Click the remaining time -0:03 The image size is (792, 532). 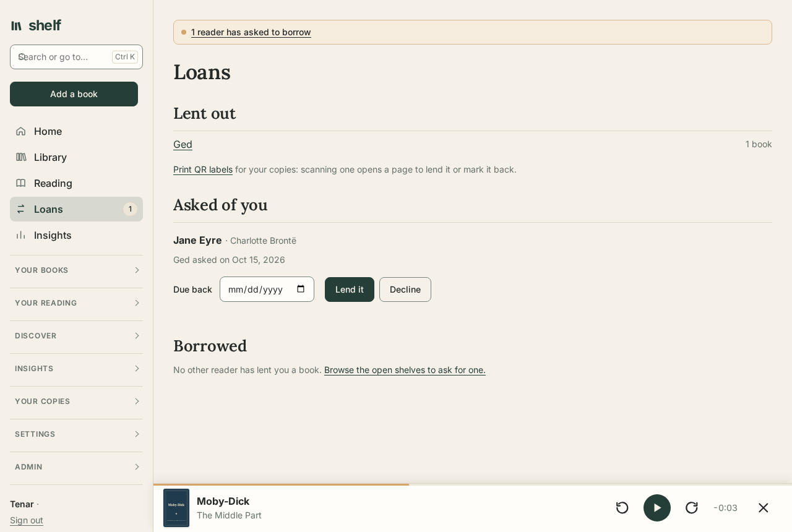726,508
